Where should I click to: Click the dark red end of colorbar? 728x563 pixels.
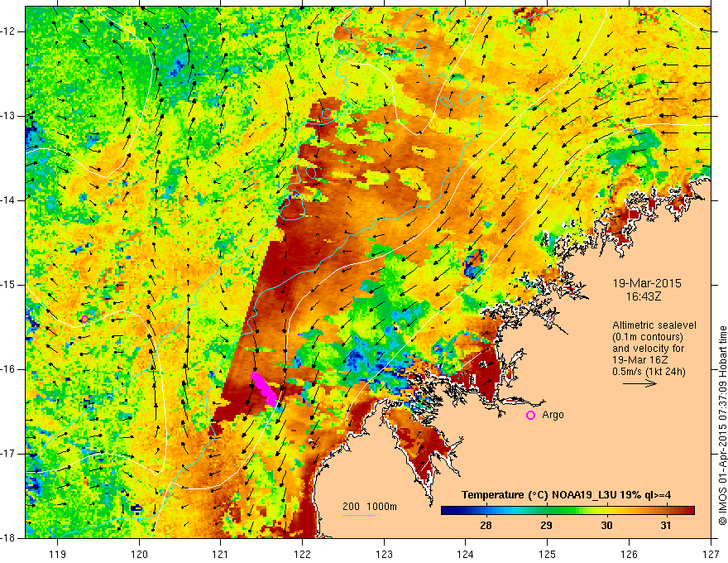[x=689, y=511]
